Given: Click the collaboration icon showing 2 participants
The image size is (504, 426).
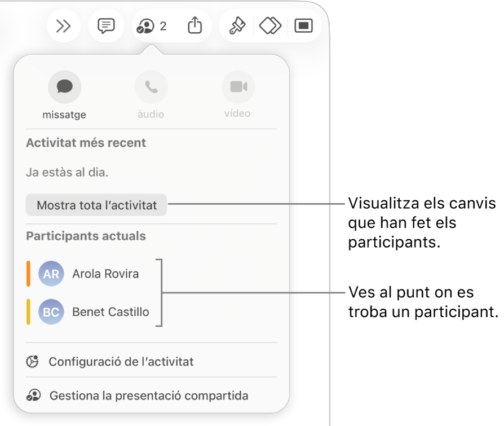Looking at the screenshot, I should [x=152, y=26].
